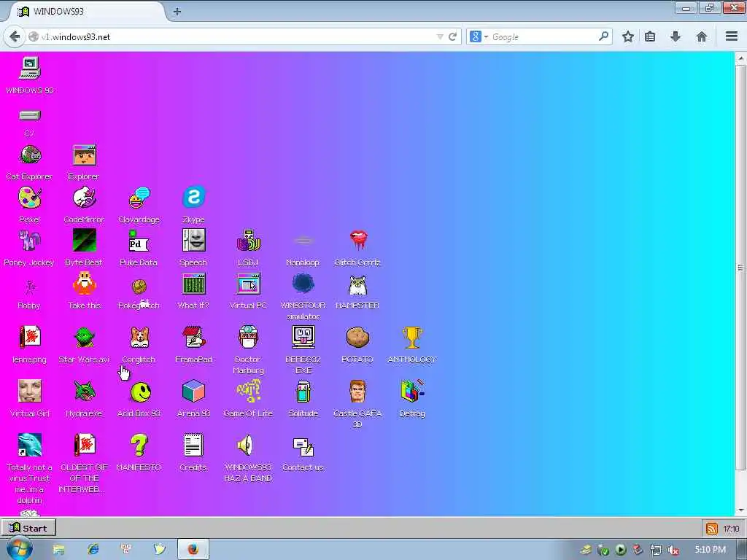Viewport: 747px width, 560px height.
Task: Launch the Speech program
Action: pyautogui.click(x=193, y=240)
